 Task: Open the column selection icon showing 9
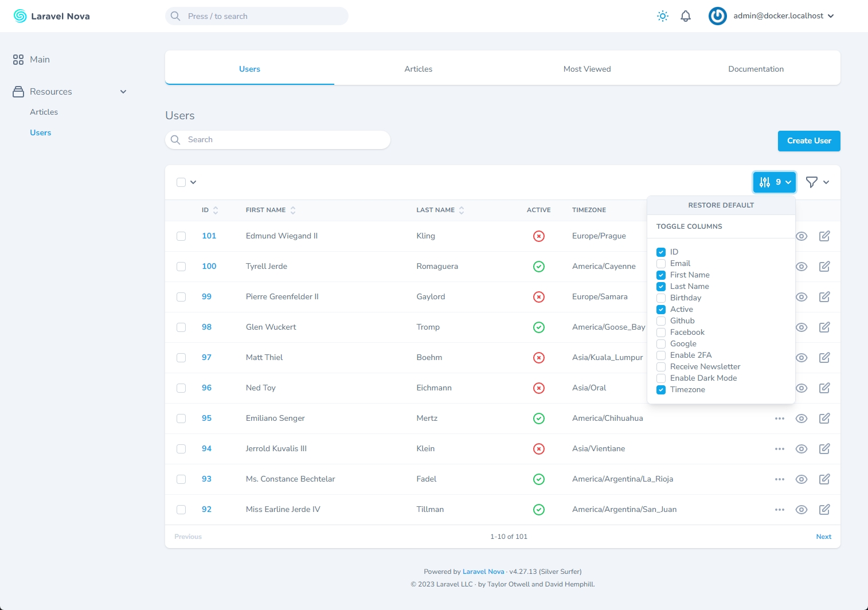click(x=773, y=182)
